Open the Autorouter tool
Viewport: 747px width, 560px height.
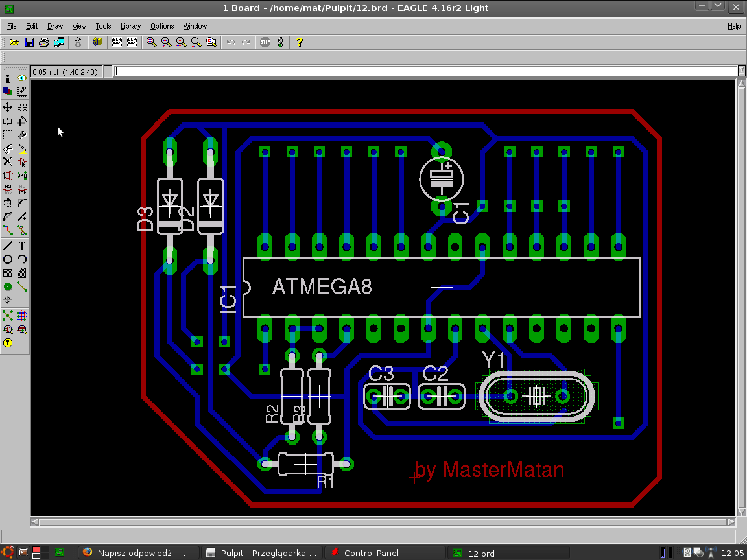coord(22,316)
